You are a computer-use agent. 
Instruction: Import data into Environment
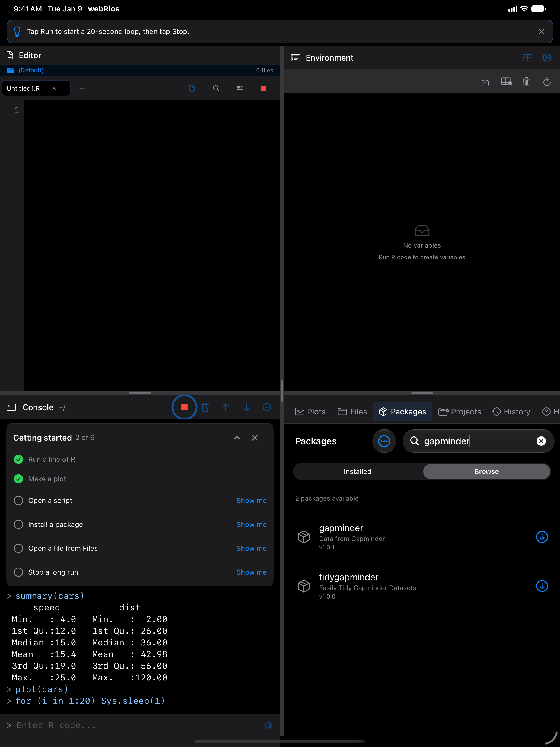tap(485, 82)
